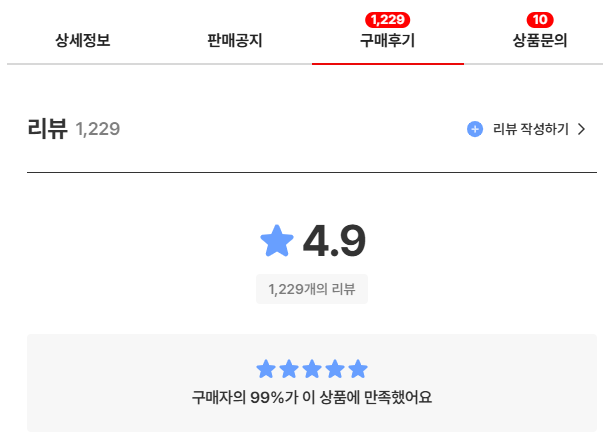Click the red 10 badge above 상품문의
The width and height of the screenshot is (603, 440).
(x=540, y=20)
